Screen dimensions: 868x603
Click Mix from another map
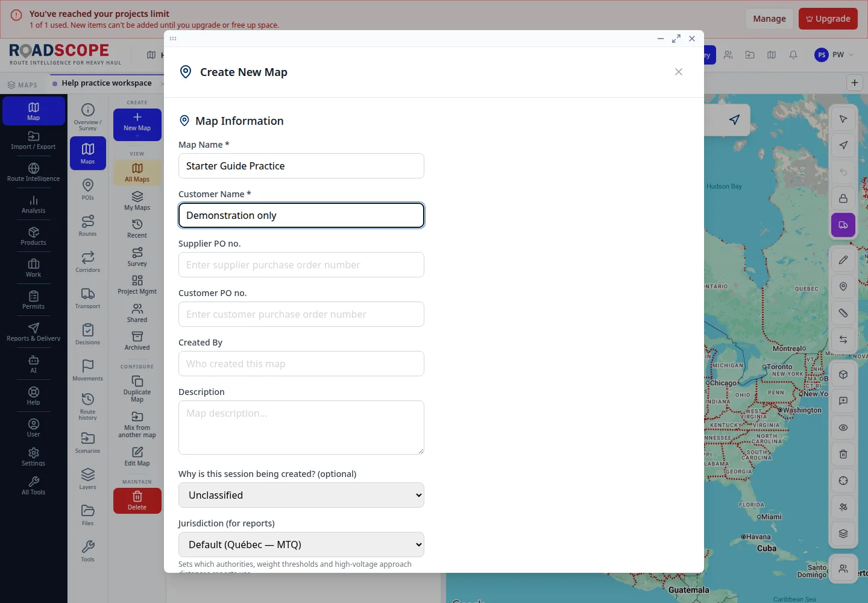pyautogui.click(x=137, y=425)
